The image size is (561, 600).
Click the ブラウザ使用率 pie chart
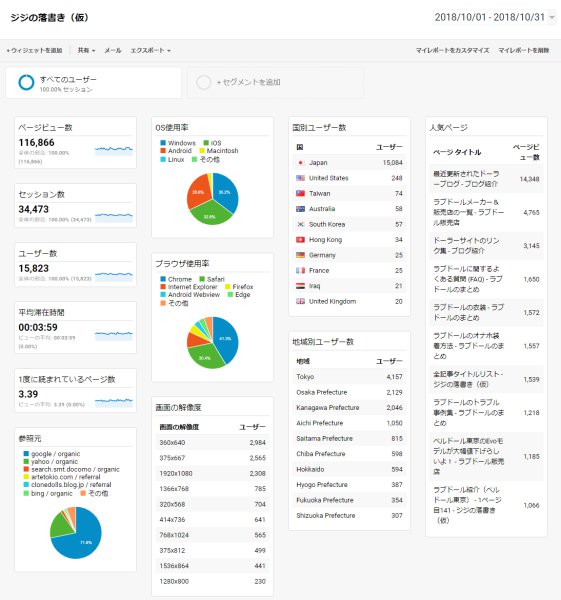point(212,342)
